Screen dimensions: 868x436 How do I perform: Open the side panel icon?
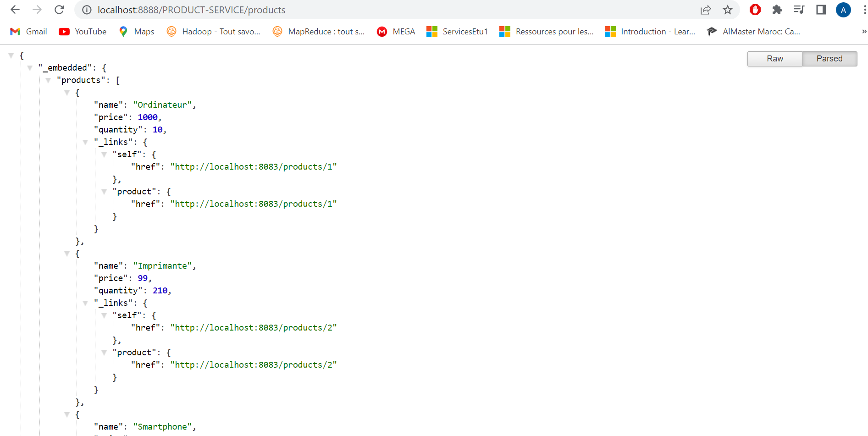click(821, 9)
